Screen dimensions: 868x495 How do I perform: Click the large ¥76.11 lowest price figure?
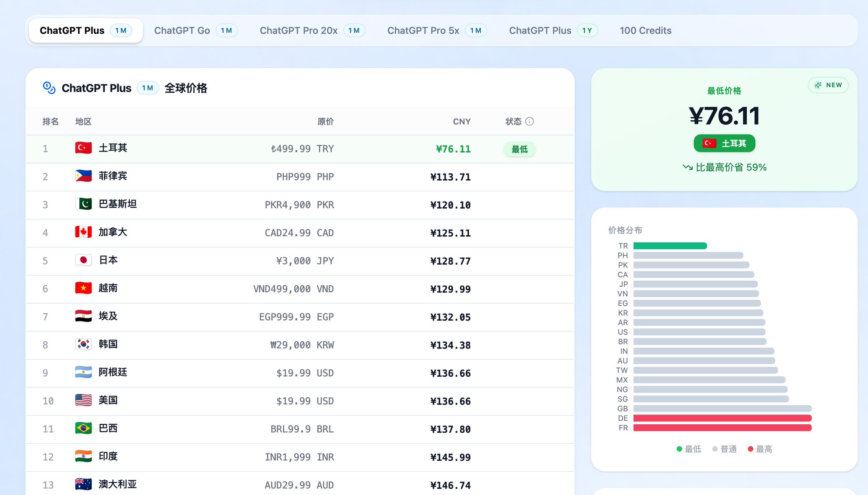click(724, 116)
